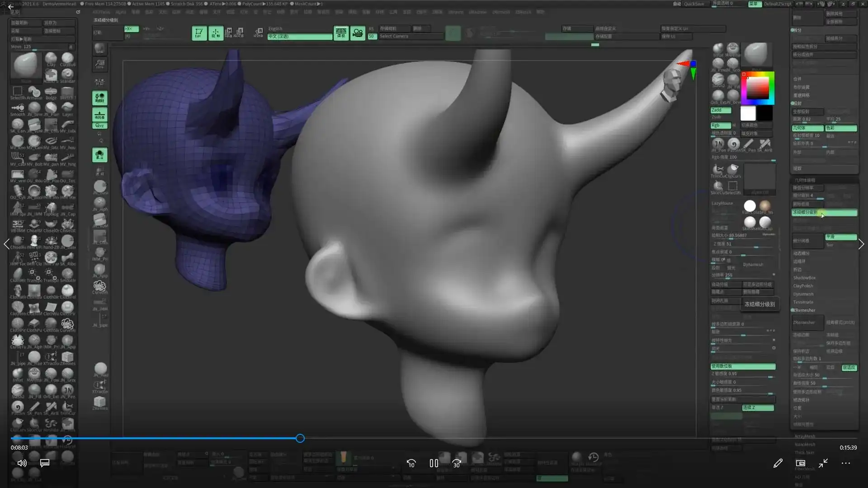Expand the ShadowBox section

click(804, 278)
